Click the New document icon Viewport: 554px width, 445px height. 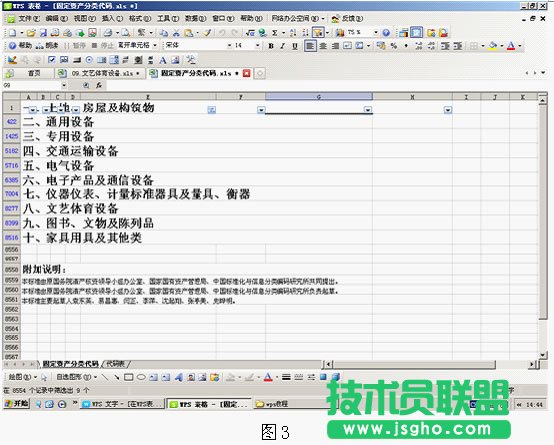point(12,33)
